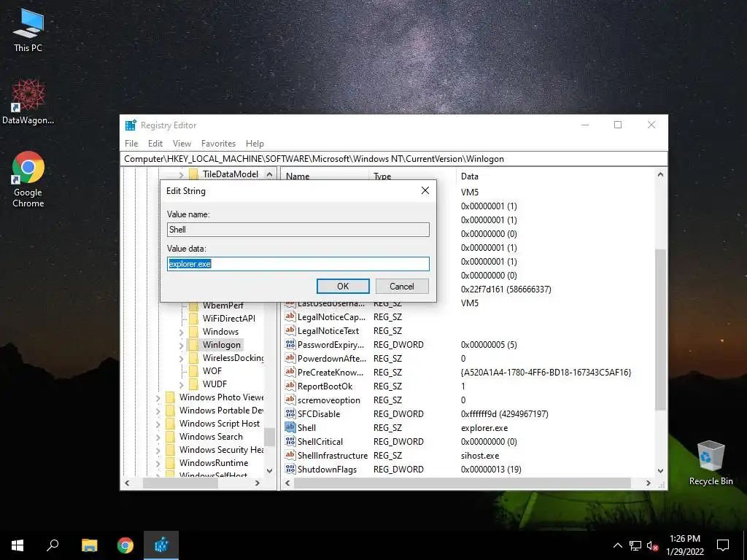Screen dimensions: 747x560
Task: Expand the Windows Search key
Action: click(158, 437)
